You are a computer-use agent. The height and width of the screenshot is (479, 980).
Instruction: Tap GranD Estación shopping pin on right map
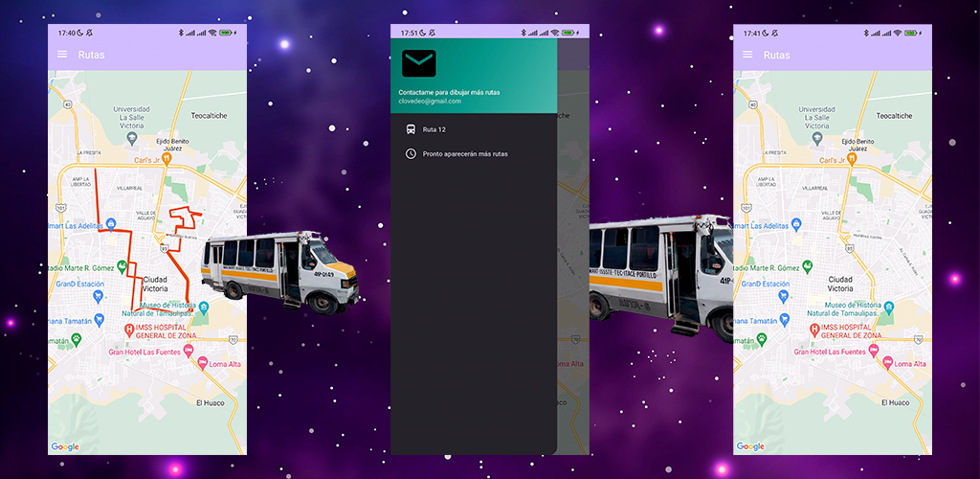tap(782, 295)
